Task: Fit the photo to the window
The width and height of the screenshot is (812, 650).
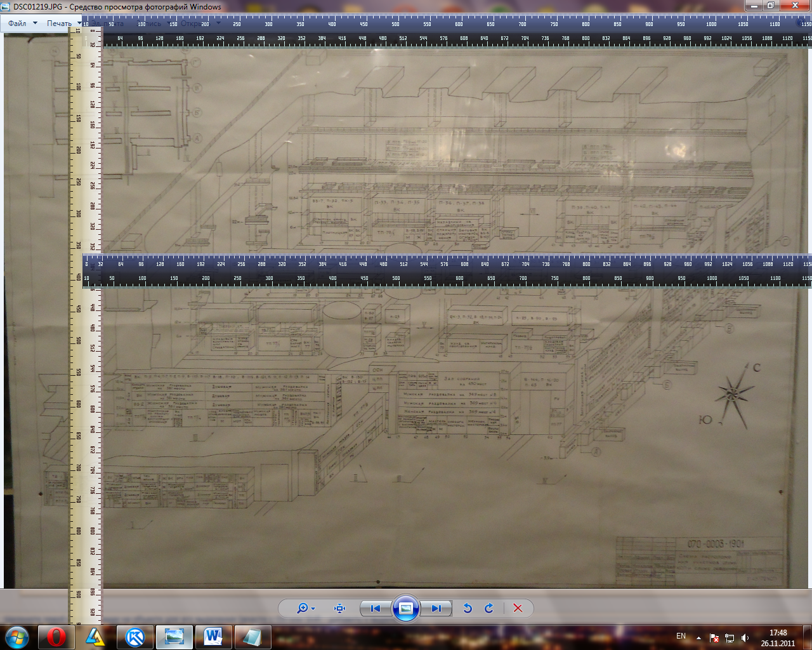Action: click(340, 608)
